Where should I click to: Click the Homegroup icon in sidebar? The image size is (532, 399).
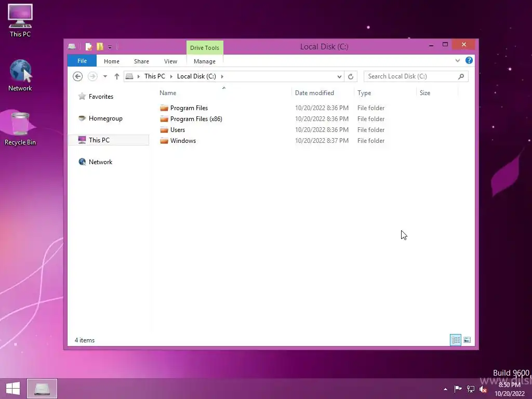coord(82,118)
